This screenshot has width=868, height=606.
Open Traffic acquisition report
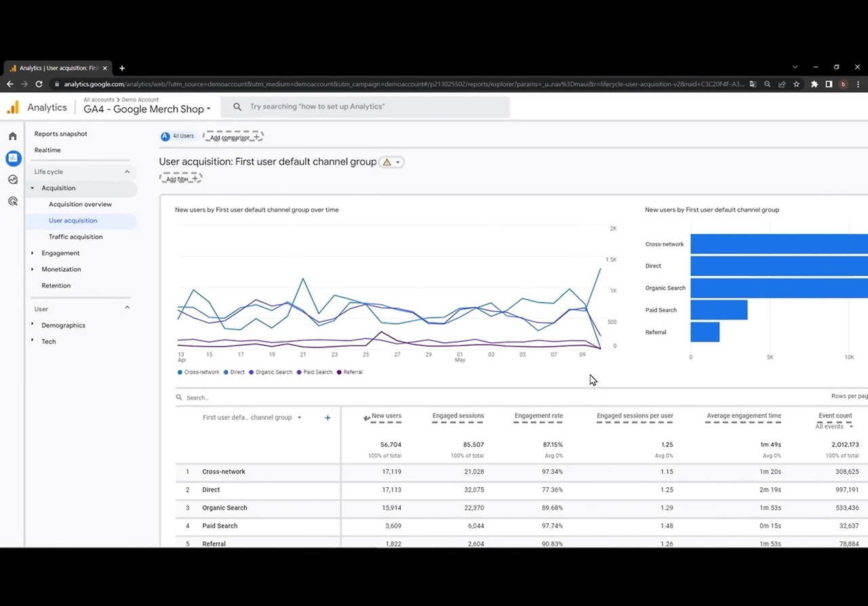pyautogui.click(x=76, y=237)
